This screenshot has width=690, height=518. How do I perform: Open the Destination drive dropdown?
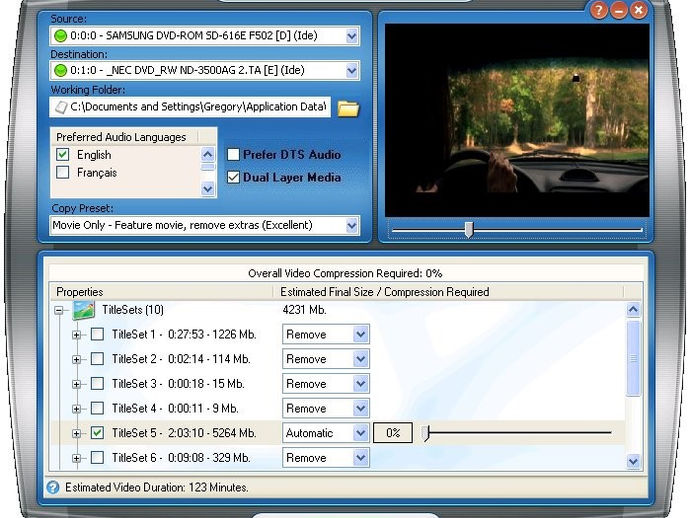[x=352, y=70]
